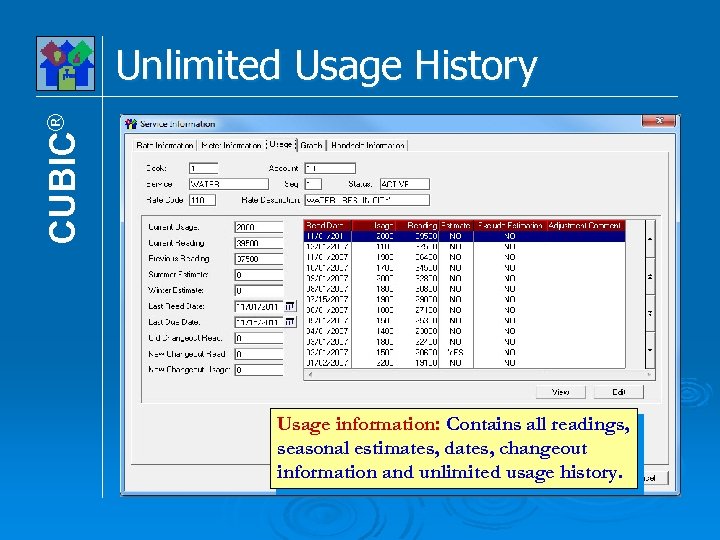Close the Service Information window
This screenshot has height=540, width=720.
click(x=659, y=121)
